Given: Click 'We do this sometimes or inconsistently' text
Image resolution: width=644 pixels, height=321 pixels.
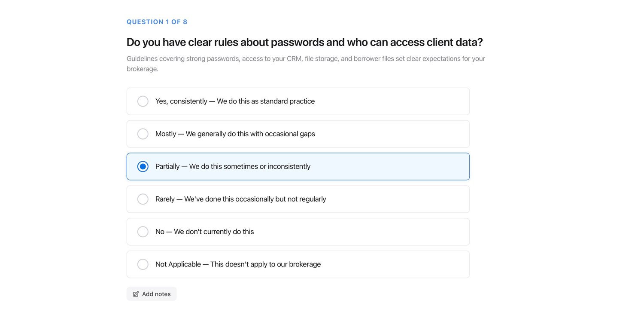Looking at the screenshot, I should [x=250, y=166].
